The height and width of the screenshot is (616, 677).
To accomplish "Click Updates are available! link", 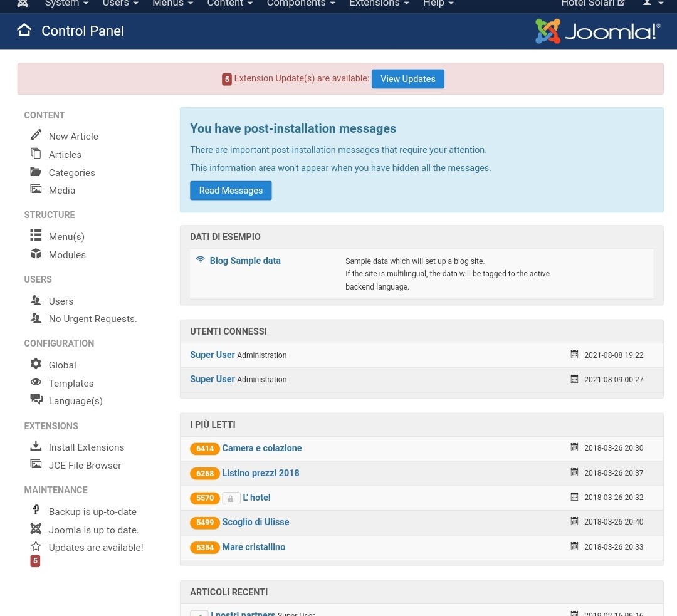I will tap(96, 547).
